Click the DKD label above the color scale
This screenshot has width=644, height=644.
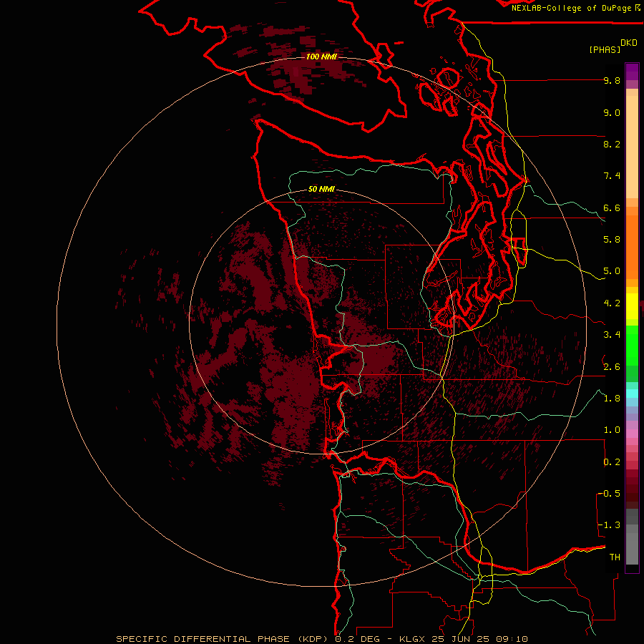(629, 43)
